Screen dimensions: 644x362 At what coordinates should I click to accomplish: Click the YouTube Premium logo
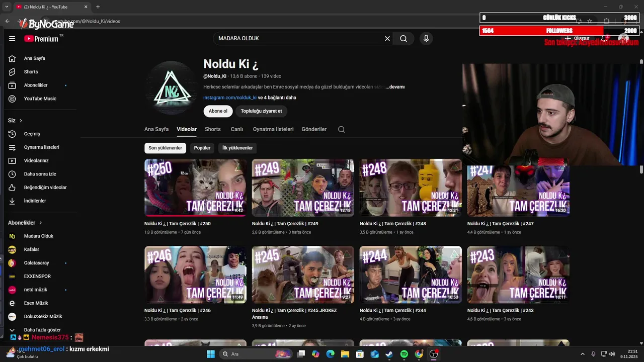tap(41, 39)
